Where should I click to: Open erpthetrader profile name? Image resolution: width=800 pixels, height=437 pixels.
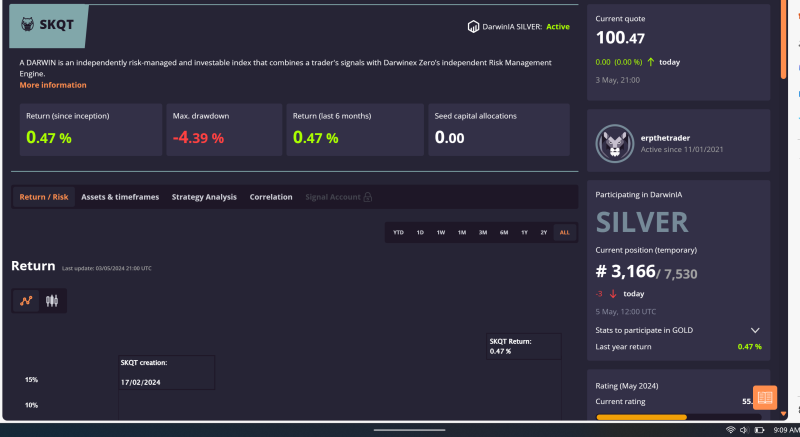(665, 138)
